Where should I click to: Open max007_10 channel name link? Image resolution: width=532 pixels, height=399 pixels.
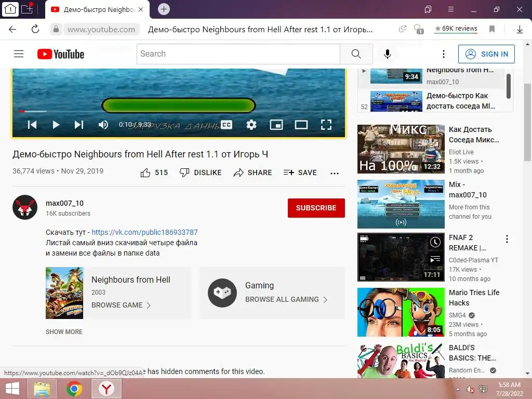coord(64,203)
